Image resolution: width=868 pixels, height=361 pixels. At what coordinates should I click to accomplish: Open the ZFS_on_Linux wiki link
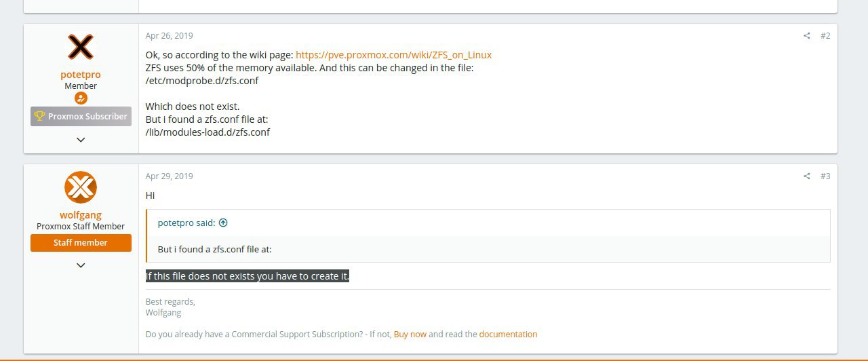click(x=393, y=55)
